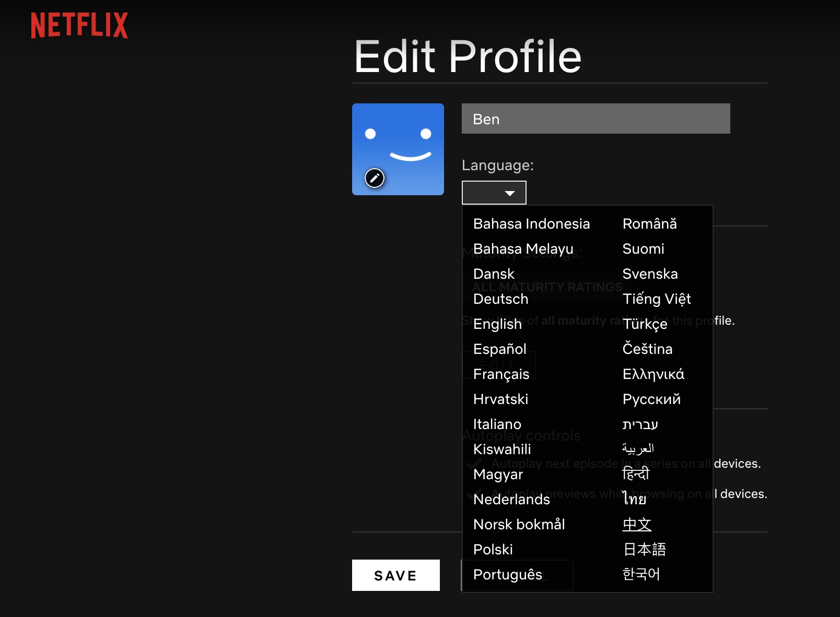Viewport: 840px width, 617px height.
Task: Open the Language dropdown arrow
Action: 509,192
